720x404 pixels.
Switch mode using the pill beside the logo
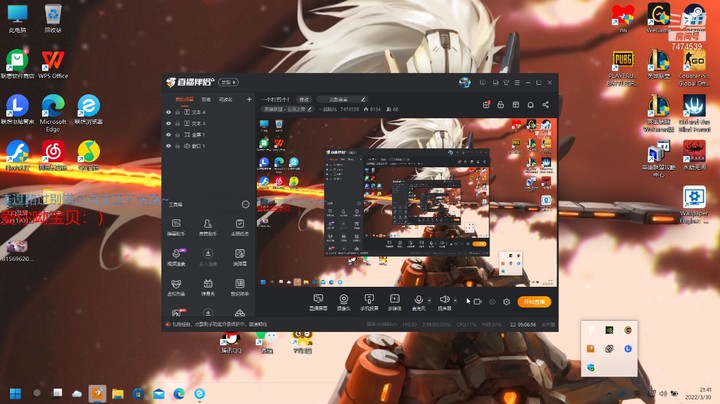tap(228, 82)
